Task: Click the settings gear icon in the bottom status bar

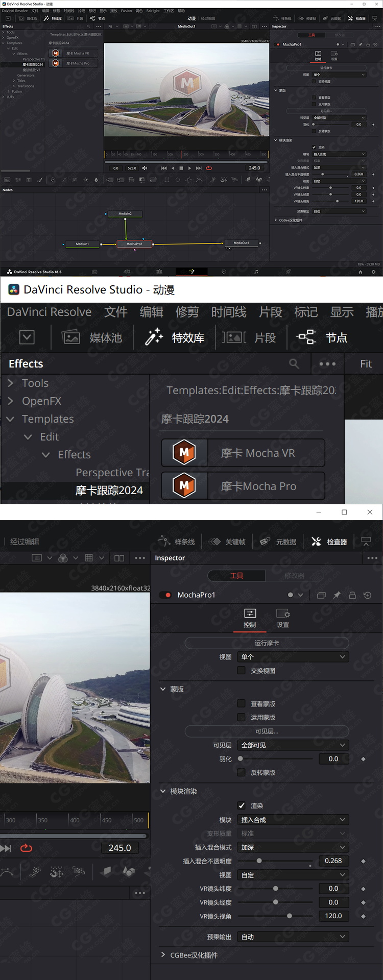Action: point(373,272)
